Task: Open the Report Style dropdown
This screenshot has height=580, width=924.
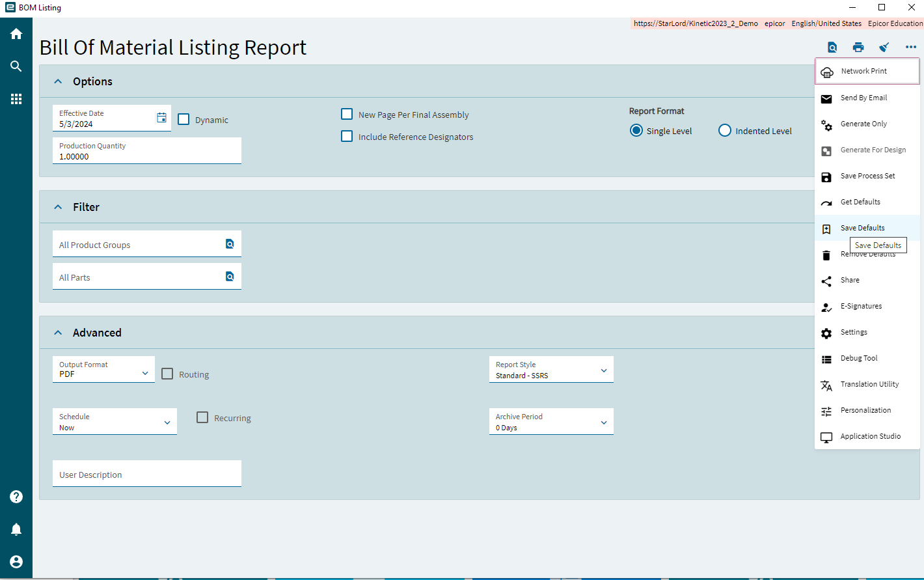Action: 605,369
